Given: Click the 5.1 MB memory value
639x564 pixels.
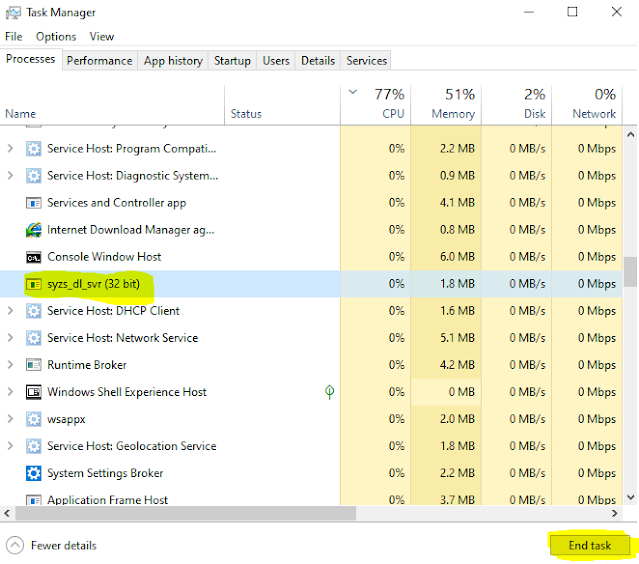Looking at the screenshot, I should point(457,338).
